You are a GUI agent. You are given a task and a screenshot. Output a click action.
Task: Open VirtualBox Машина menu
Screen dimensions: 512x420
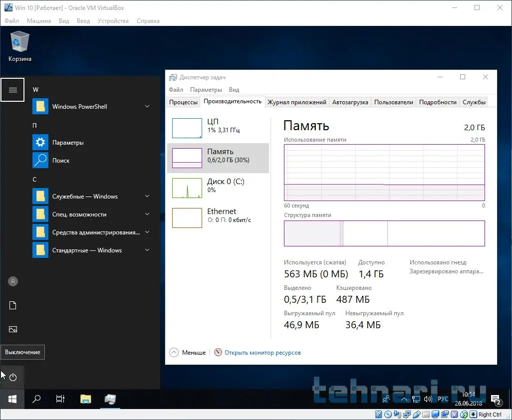click(x=39, y=21)
